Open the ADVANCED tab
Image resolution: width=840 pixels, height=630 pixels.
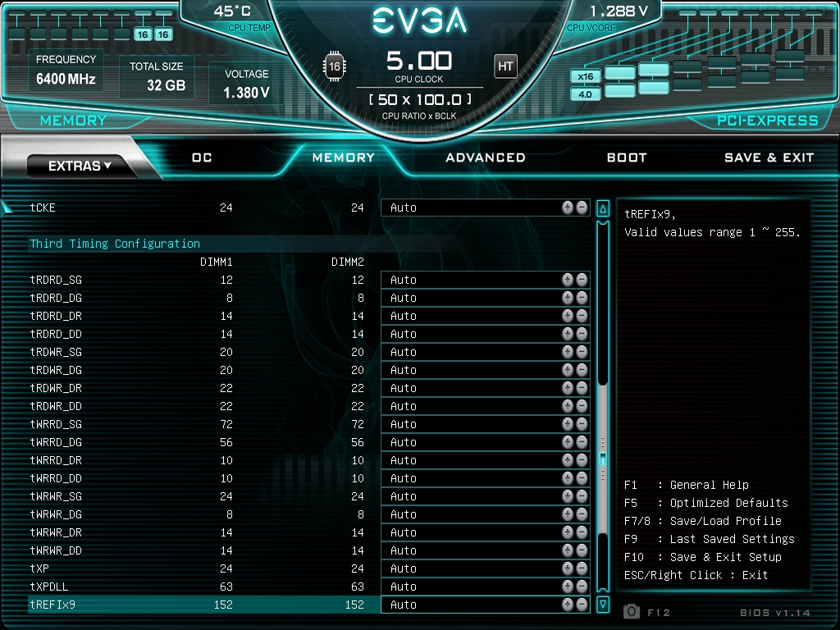point(486,157)
